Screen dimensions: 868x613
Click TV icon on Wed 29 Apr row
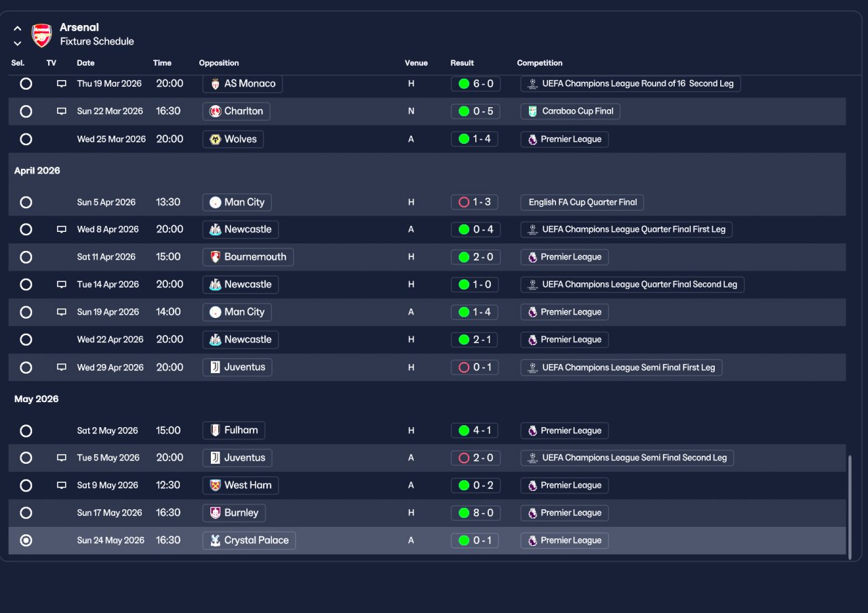pos(62,368)
